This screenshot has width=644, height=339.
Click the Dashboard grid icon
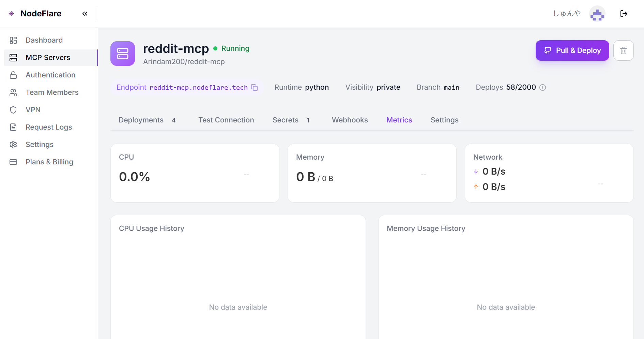[13, 40]
